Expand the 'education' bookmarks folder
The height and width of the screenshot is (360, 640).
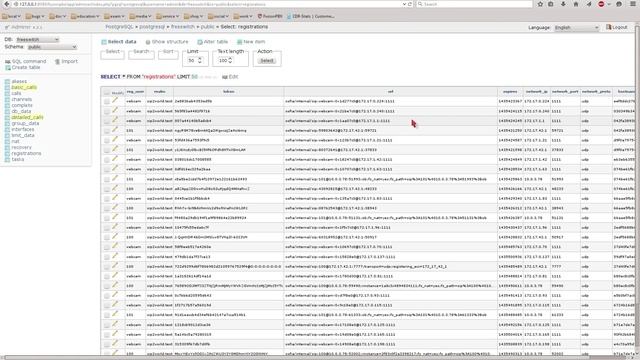(x=85, y=16)
